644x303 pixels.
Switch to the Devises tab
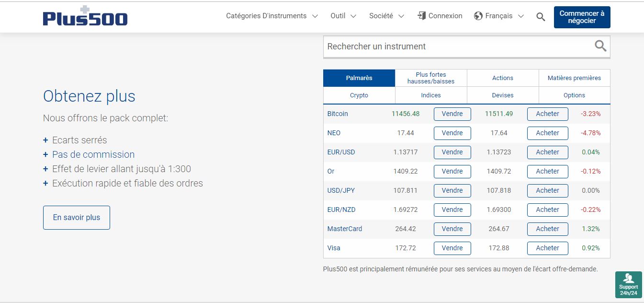(503, 95)
